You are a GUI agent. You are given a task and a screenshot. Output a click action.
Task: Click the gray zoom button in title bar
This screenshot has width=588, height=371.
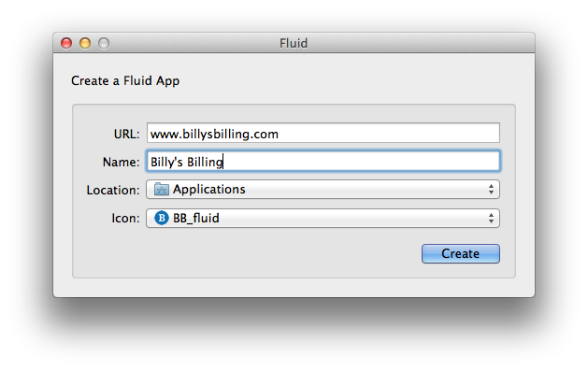coord(104,43)
